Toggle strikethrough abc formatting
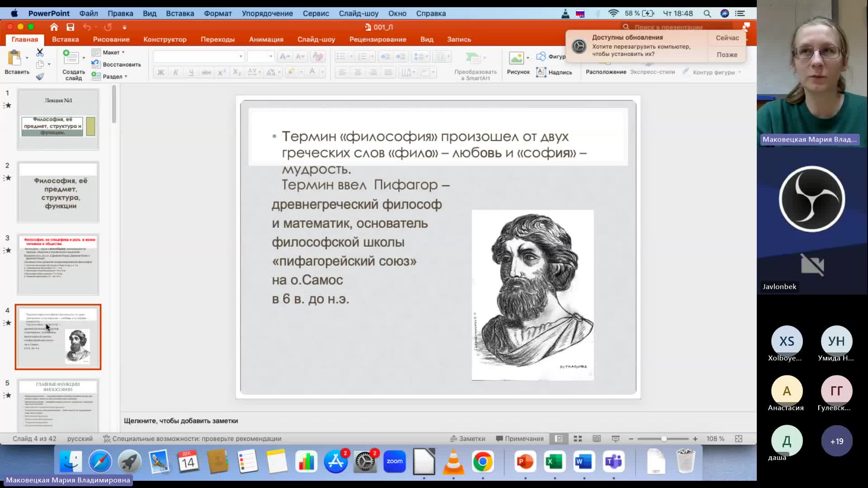The image size is (868, 488). coord(207,72)
